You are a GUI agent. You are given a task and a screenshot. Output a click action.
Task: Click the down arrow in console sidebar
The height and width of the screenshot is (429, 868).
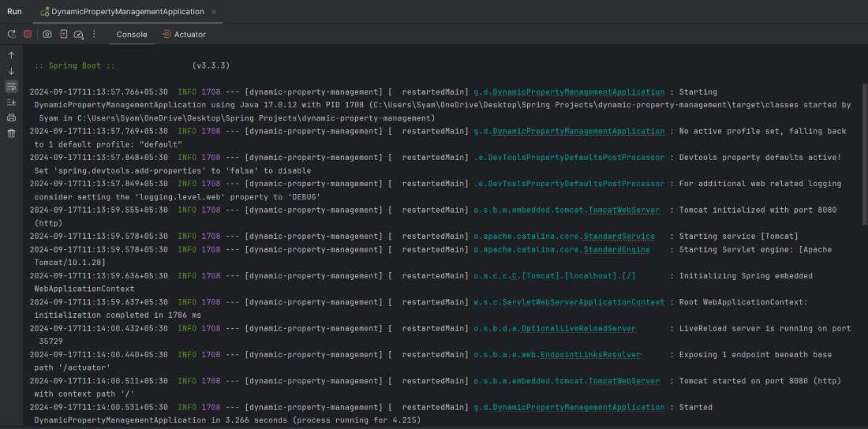(x=11, y=71)
